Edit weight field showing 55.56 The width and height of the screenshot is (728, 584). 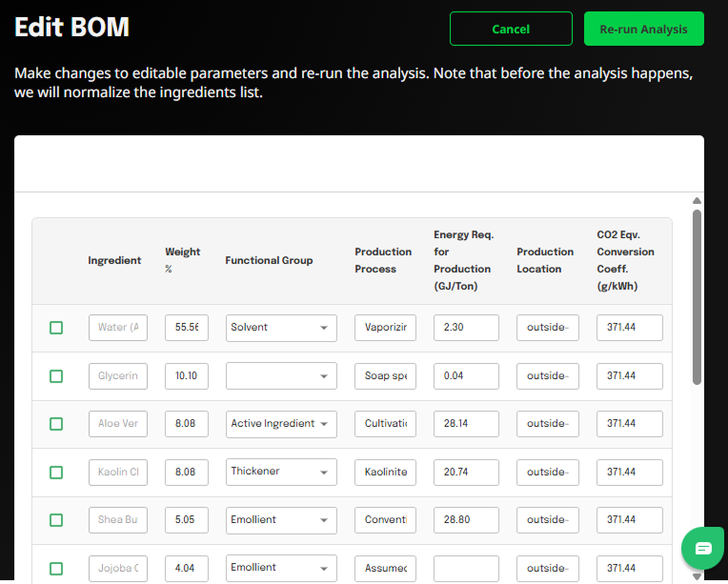pos(187,328)
